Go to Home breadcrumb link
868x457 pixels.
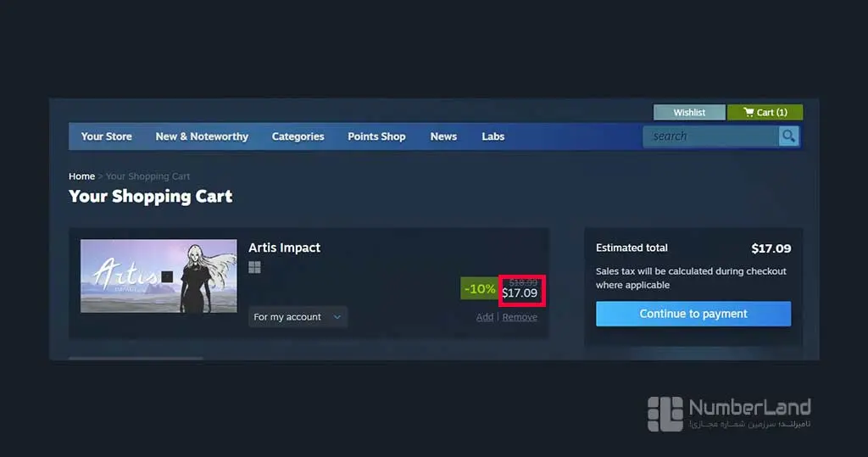coord(81,176)
